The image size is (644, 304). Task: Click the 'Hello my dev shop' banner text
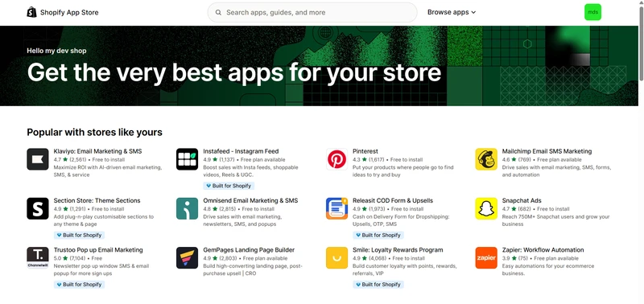[56, 51]
